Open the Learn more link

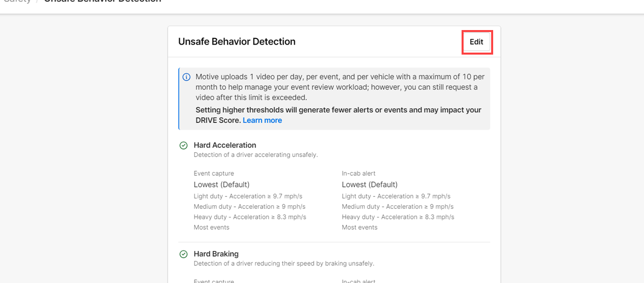click(x=262, y=120)
